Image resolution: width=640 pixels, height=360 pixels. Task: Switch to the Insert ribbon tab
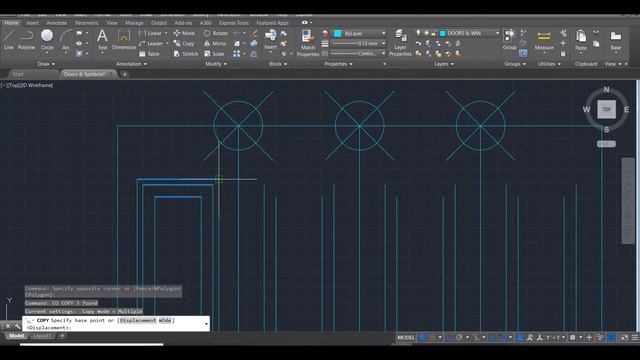click(x=32, y=23)
